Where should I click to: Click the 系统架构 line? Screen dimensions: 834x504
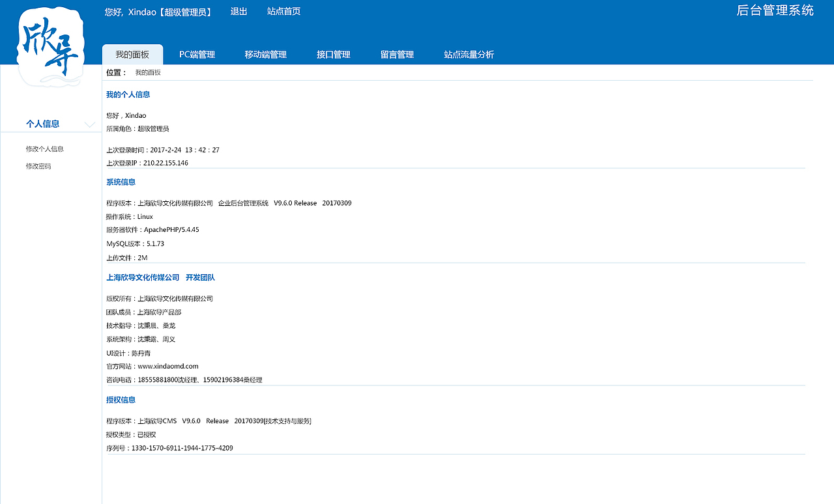[x=141, y=340]
